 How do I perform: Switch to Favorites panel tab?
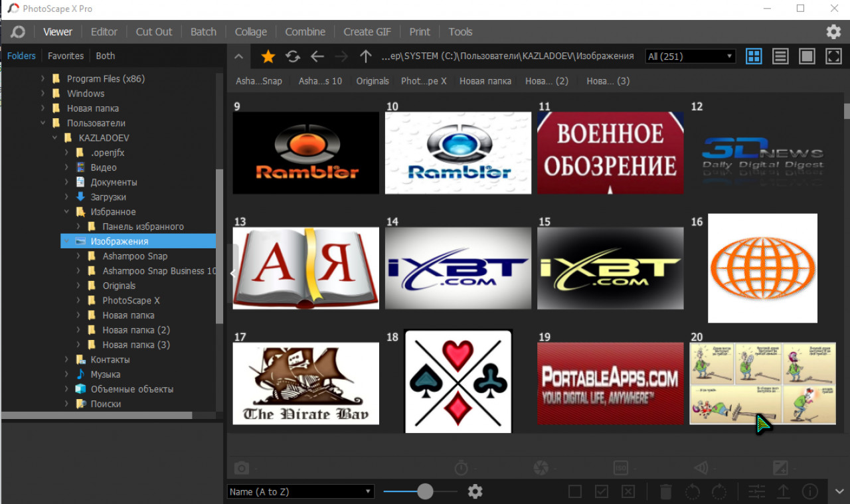(66, 56)
